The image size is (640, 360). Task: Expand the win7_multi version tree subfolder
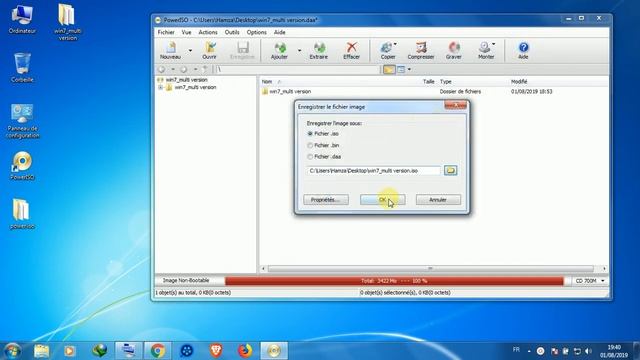pos(160,87)
